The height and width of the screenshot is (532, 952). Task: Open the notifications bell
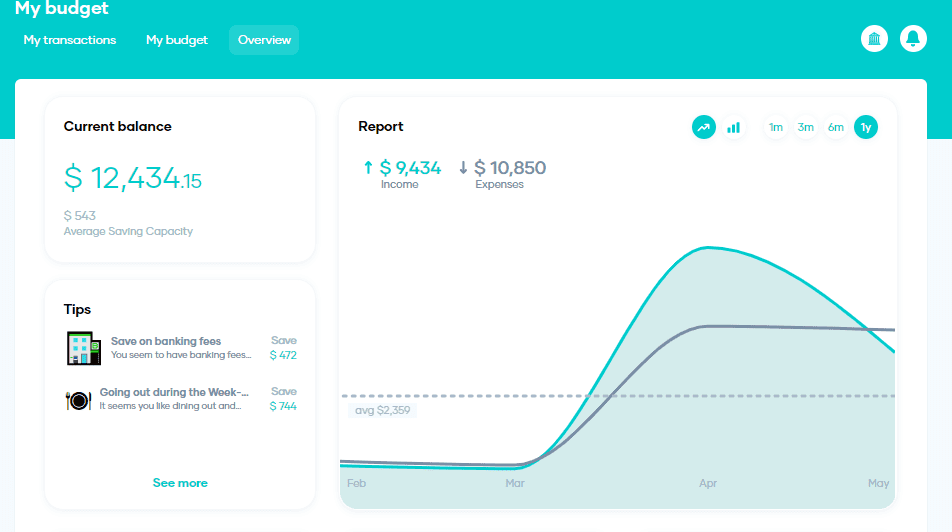(x=913, y=39)
